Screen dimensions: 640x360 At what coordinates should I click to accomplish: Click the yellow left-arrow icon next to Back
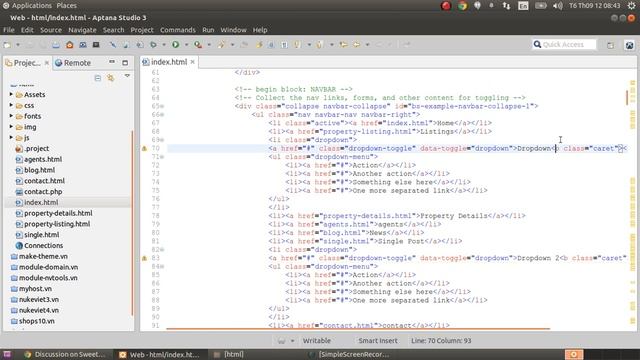point(343,44)
